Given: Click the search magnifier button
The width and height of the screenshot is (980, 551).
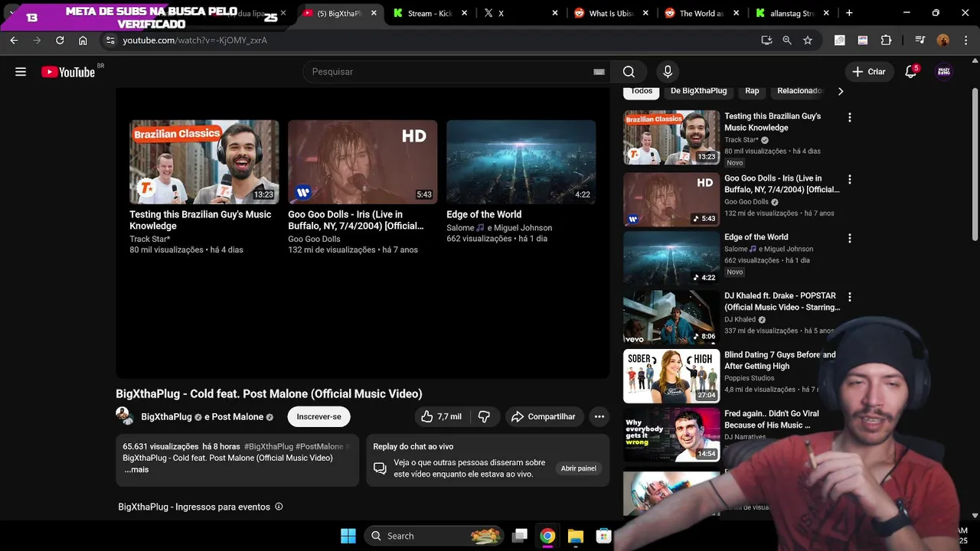Looking at the screenshot, I should tap(629, 72).
